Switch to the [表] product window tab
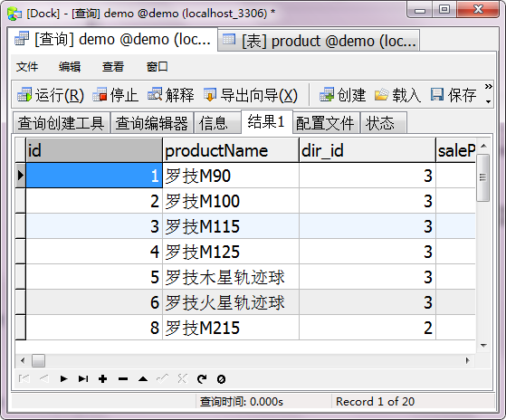 click(x=319, y=41)
